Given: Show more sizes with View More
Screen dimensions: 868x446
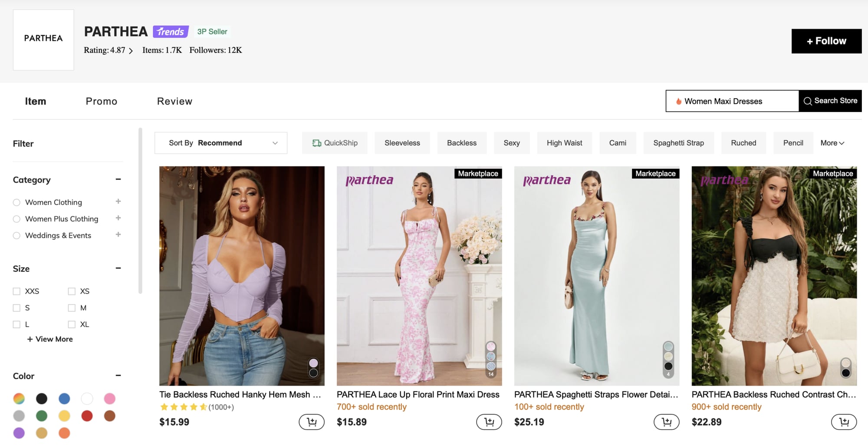Looking at the screenshot, I should [50, 339].
